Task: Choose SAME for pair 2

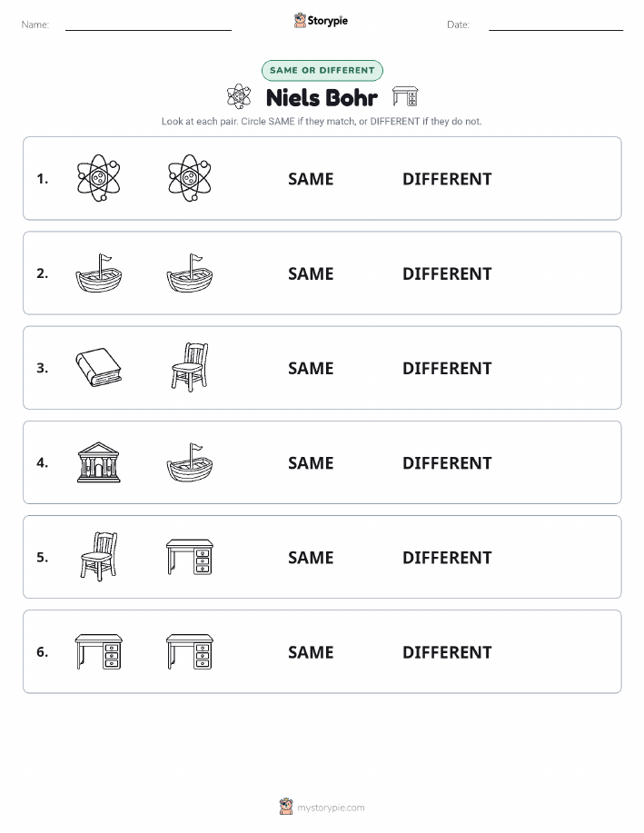Action: pos(311,273)
